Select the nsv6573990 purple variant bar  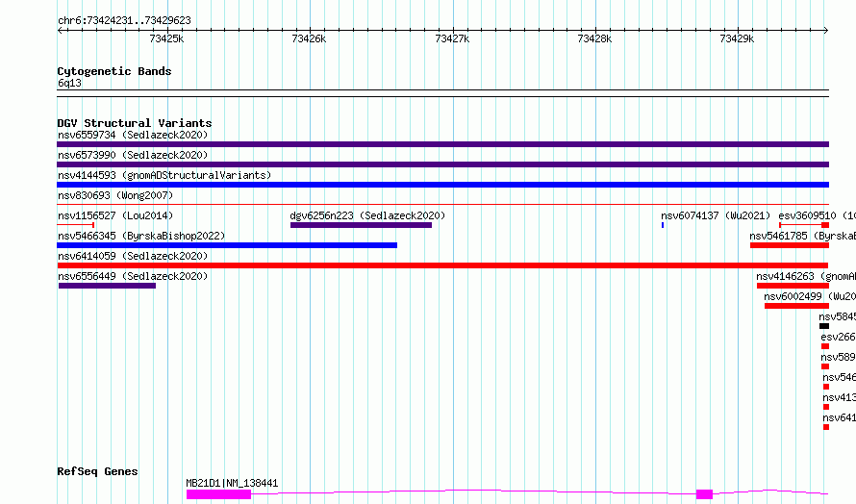tap(442, 164)
